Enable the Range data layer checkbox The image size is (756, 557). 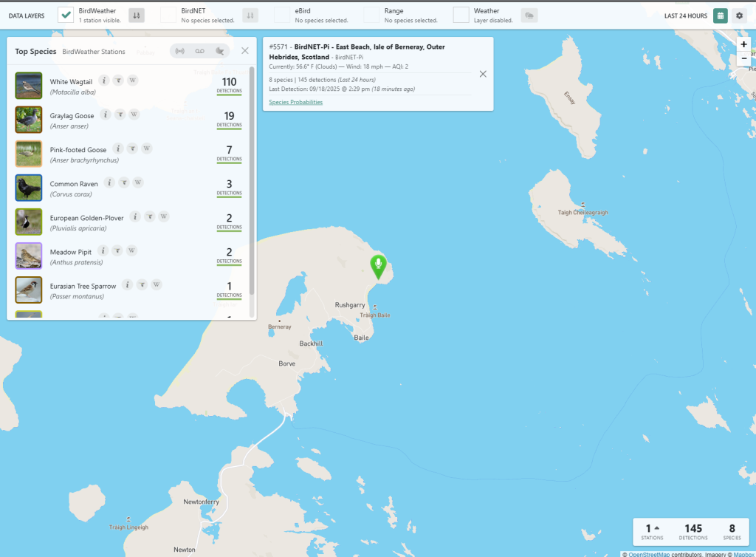[371, 16]
